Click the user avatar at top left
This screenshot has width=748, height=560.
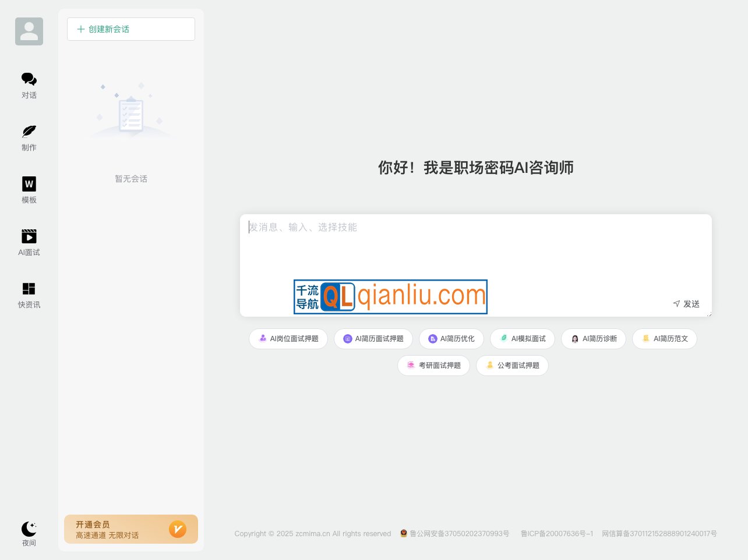[29, 31]
